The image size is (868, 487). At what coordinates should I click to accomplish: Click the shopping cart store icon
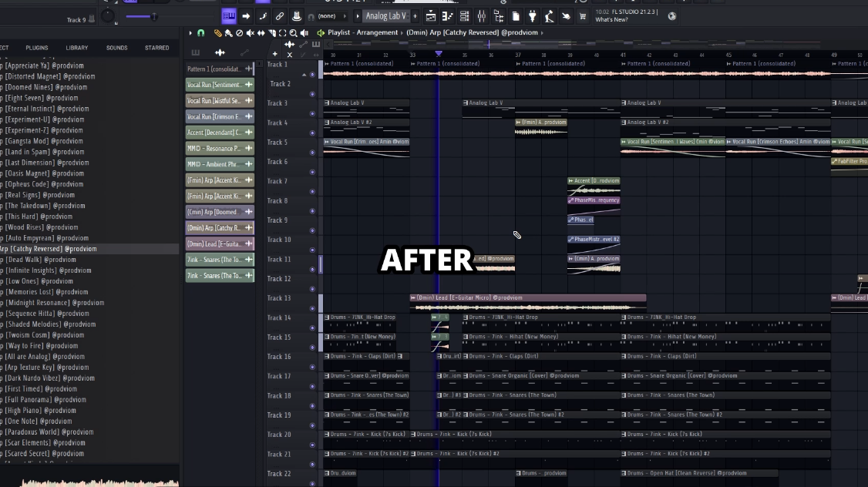pos(582,16)
